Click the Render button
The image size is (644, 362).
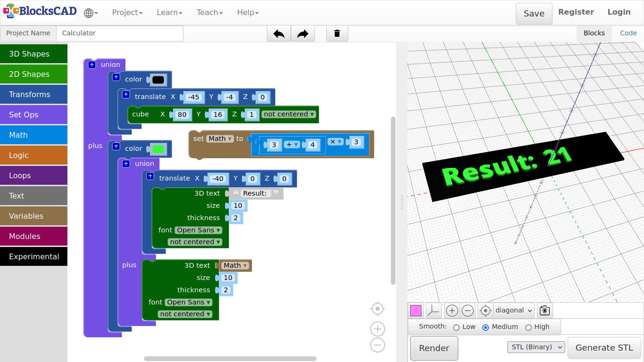[x=434, y=348]
